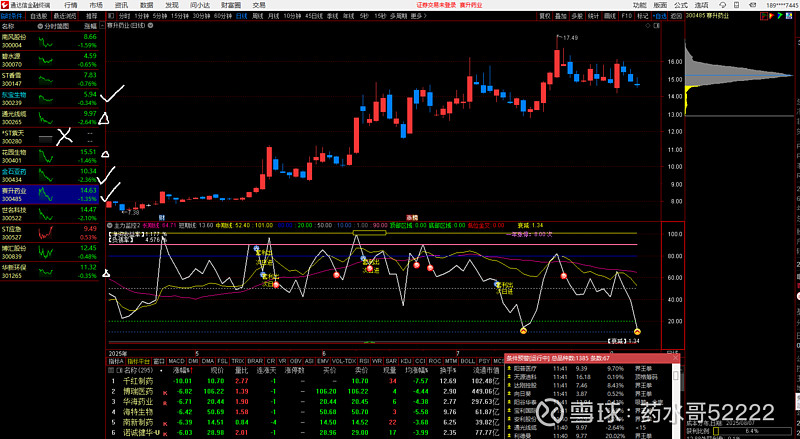Viewport: 800px width, 439px height.
Task: Click the 叠加 toolbar button
Action: click(561, 16)
